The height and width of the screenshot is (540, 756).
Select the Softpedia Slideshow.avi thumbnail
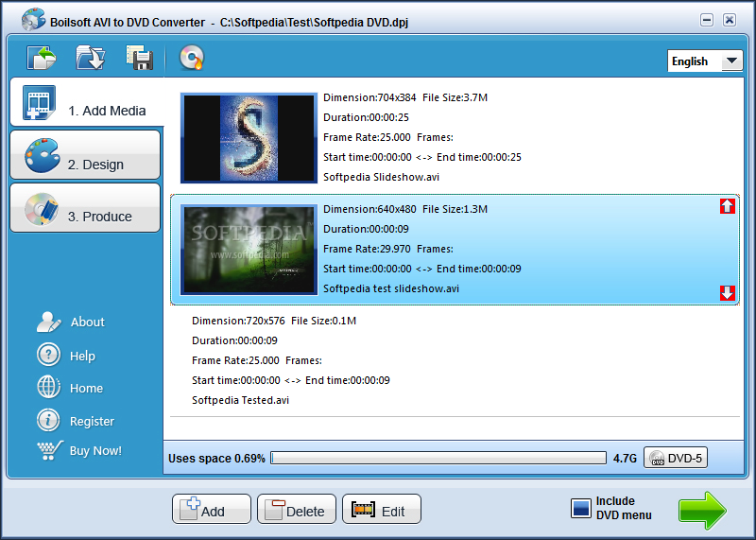click(x=249, y=138)
